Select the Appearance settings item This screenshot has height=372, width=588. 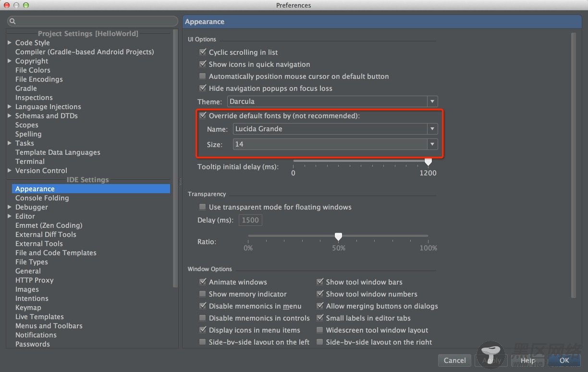point(91,189)
